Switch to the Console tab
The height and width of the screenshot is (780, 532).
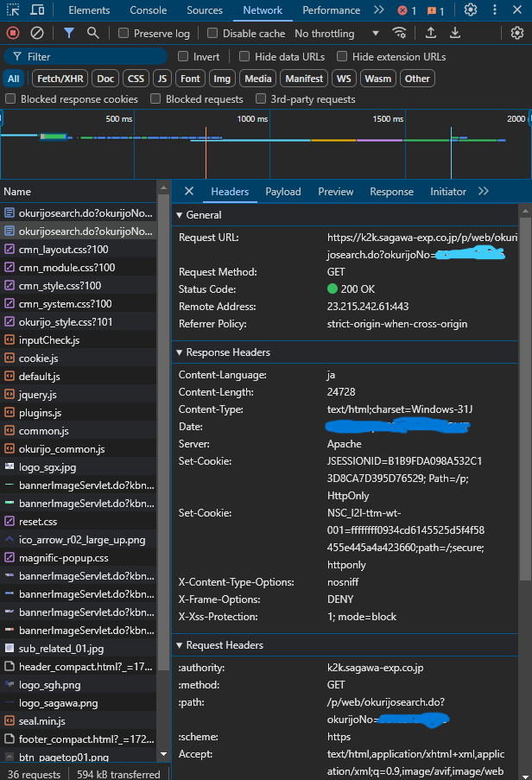(148, 10)
